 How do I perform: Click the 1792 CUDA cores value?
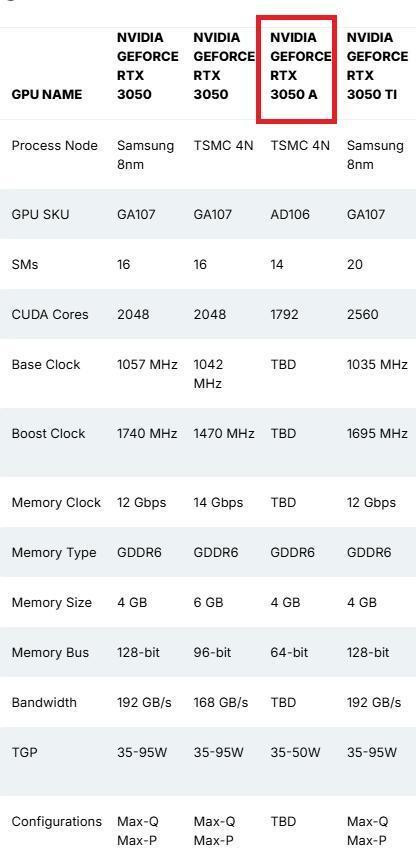[285, 314]
